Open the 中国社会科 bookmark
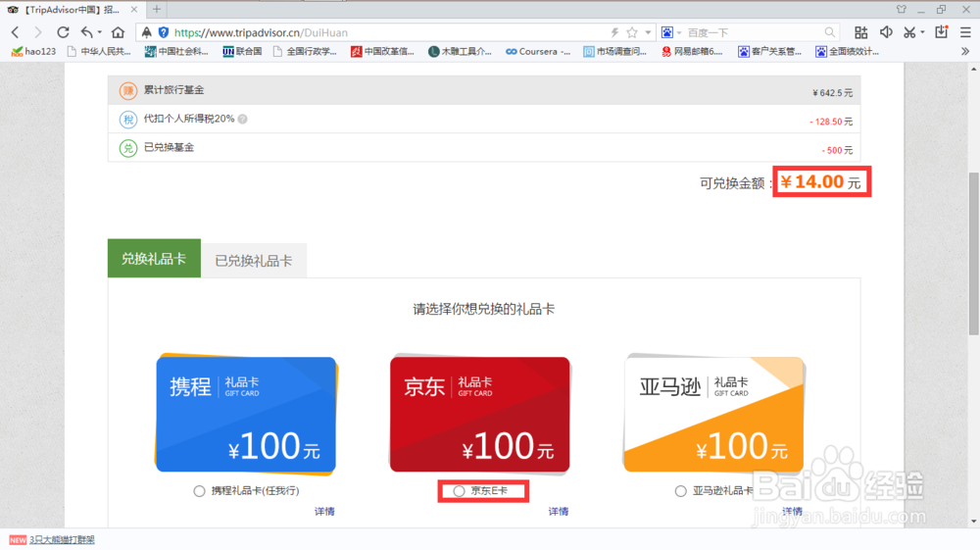The height and width of the screenshot is (550, 980). [x=176, y=51]
